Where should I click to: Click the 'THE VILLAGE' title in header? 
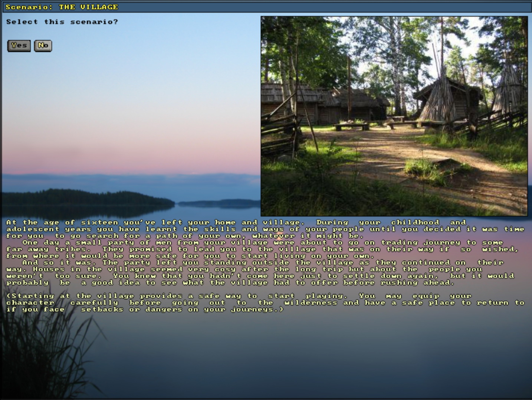[x=88, y=7]
